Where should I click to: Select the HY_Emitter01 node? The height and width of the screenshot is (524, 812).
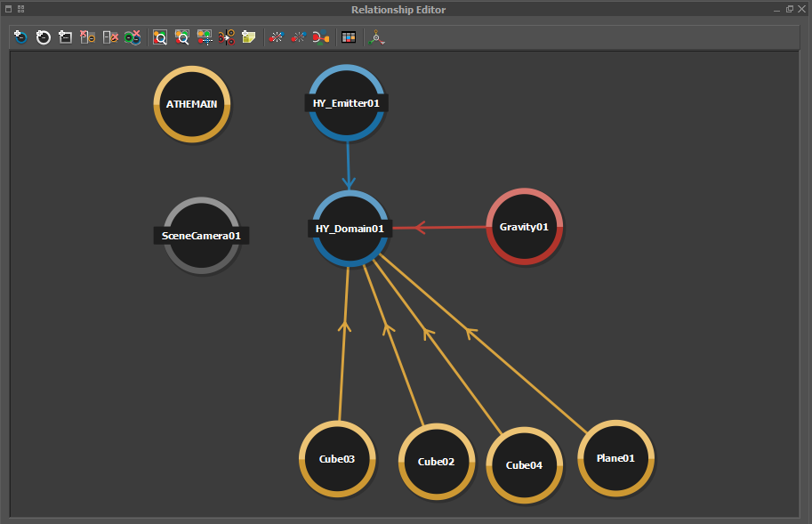coord(346,103)
